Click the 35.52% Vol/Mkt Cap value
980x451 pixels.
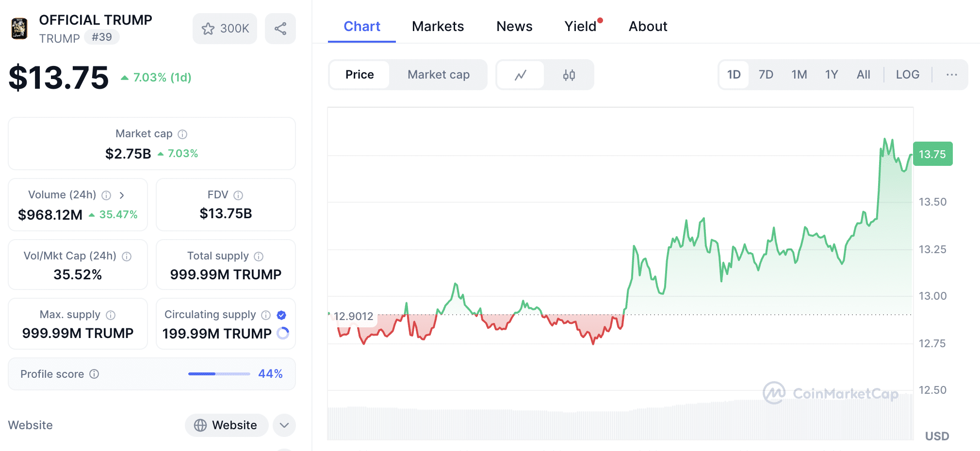(x=78, y=274)
